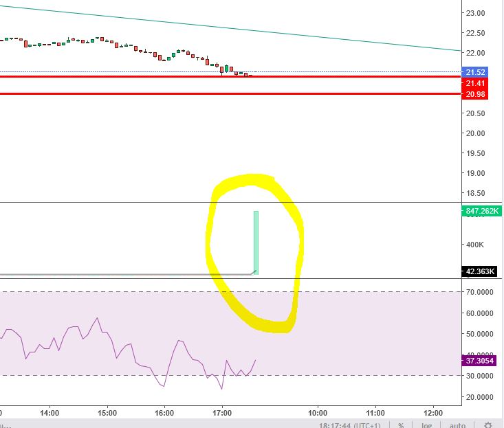Click the 42.363K volume average label
504x428 pixels.
pyautogui.click(x=481, y=271)
